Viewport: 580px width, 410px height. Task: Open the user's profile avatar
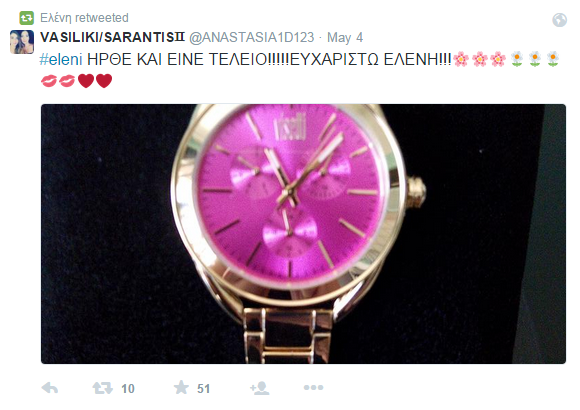[x=22, y=42]
